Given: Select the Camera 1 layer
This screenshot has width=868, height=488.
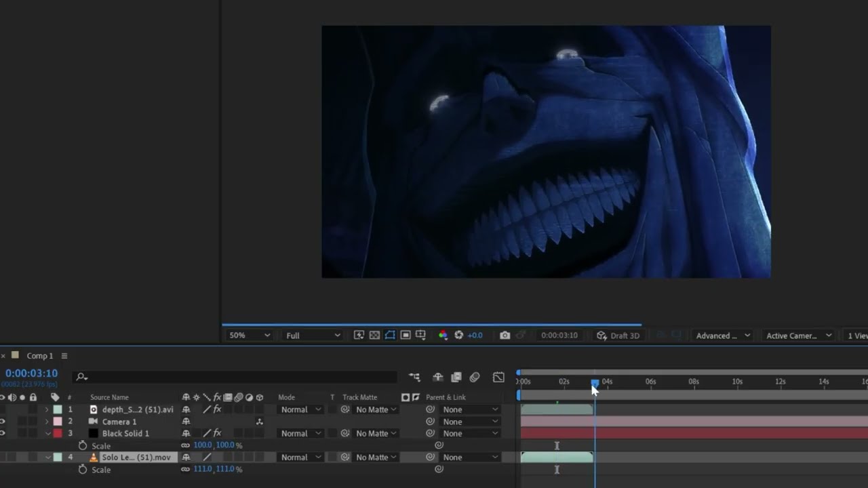Looking at the screenshot, I should coord(119,422).
